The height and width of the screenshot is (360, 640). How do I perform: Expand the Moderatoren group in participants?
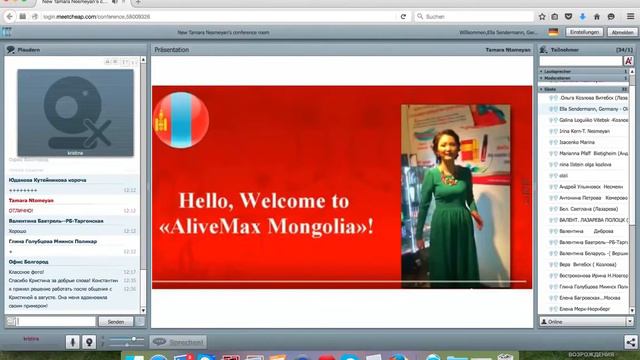[584, 78]
